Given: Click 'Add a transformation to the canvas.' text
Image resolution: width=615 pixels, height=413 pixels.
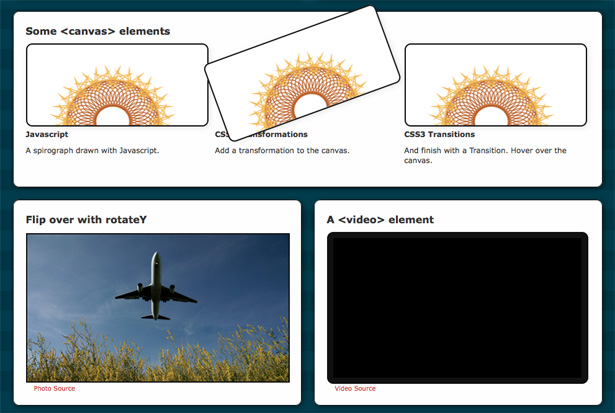Looking at the screenshot, I should [x=282, y=150].
